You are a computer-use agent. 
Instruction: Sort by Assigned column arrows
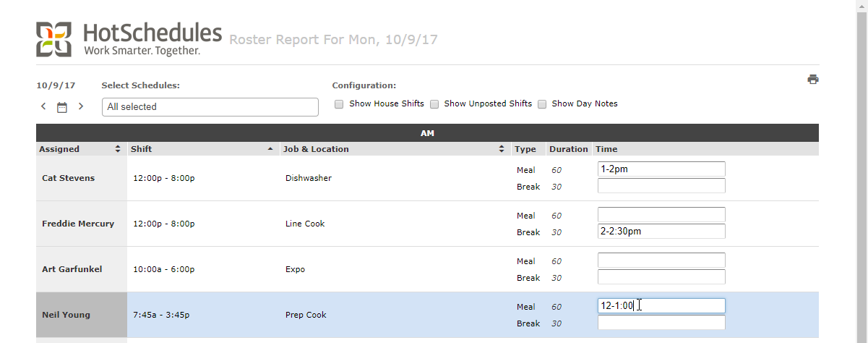pos(118,149)
